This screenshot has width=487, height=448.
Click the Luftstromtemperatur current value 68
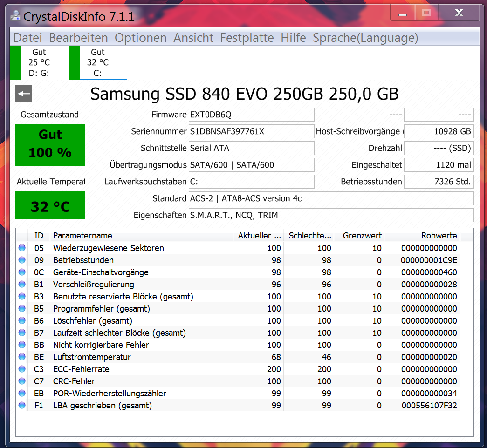[276, 357]
